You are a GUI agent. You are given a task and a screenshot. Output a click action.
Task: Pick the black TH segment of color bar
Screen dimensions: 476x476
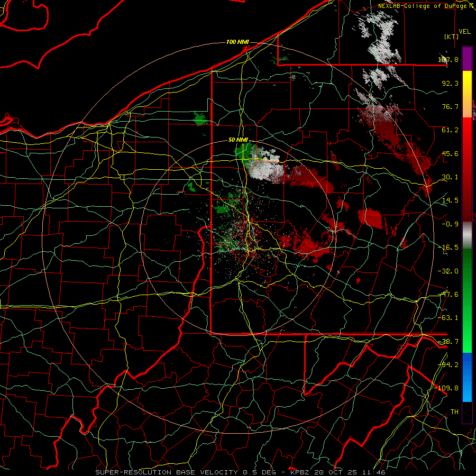467,412
